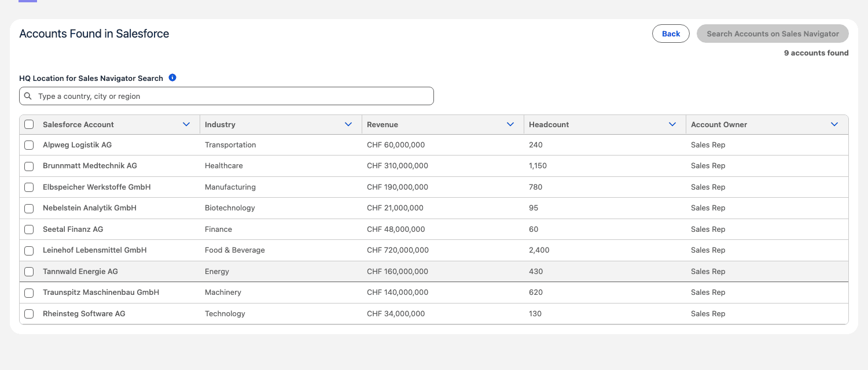Check the Brunnmatt Medtechnik AG row
Image resolution: width=868 pixels, height=370 pixels.
(x=29, y=166)
